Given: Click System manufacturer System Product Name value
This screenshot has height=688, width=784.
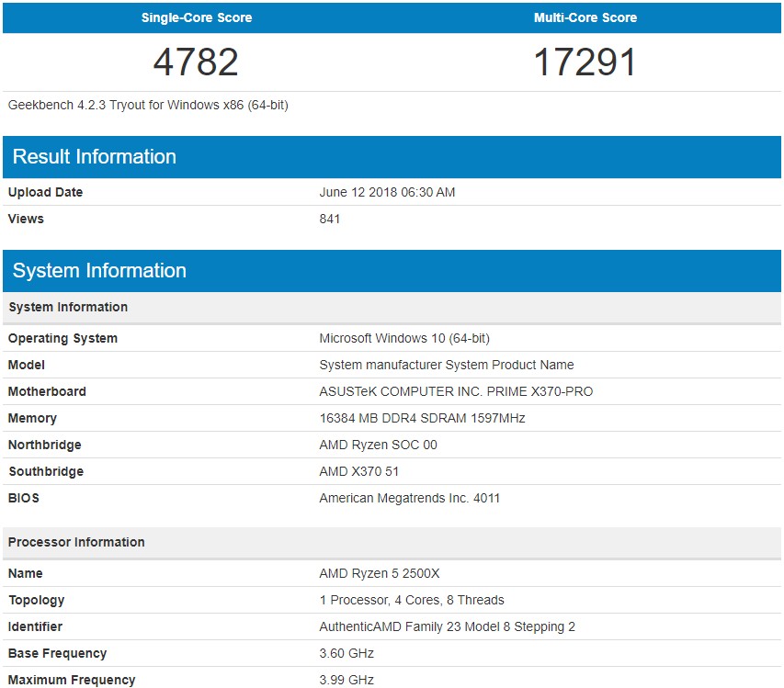Looking at the screenshot, I should pos(447,365).
